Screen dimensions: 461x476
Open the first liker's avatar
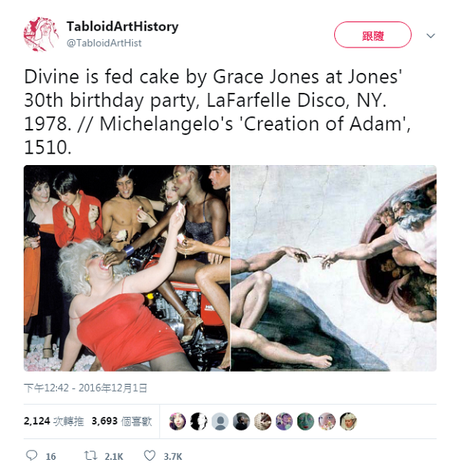coord(177,421)
